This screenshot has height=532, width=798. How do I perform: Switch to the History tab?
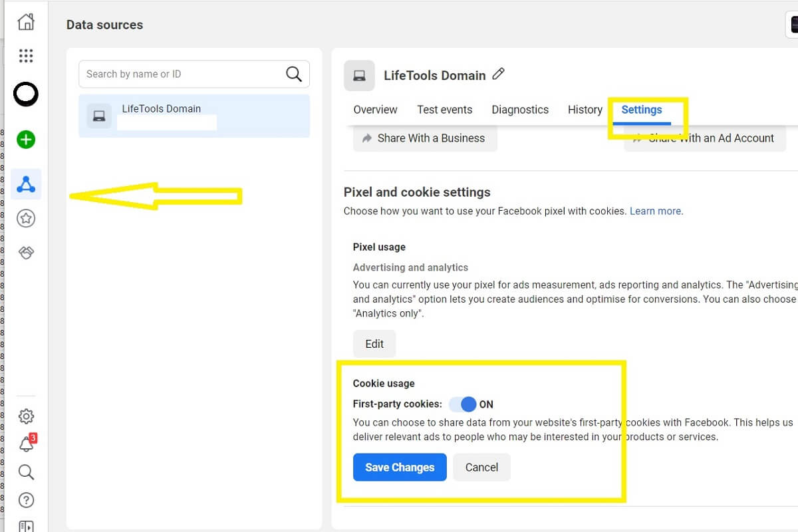pos(585,110)
